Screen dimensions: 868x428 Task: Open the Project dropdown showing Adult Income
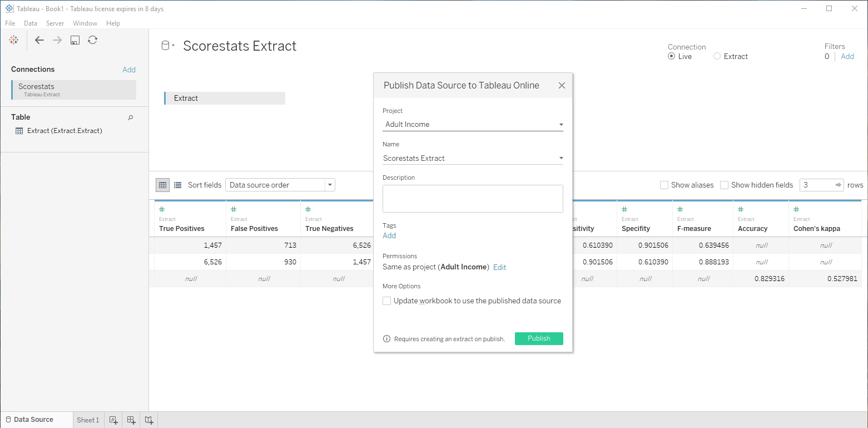click(x=473, y=125)
